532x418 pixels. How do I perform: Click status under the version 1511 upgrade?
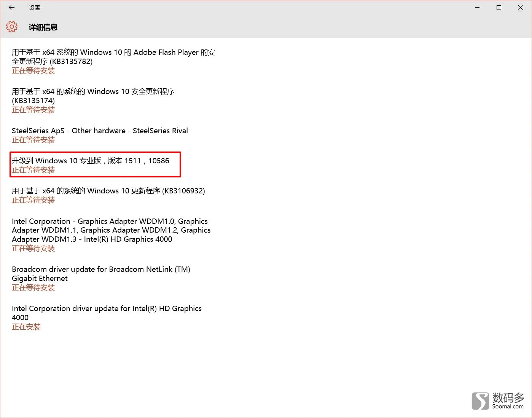point(33,170)
